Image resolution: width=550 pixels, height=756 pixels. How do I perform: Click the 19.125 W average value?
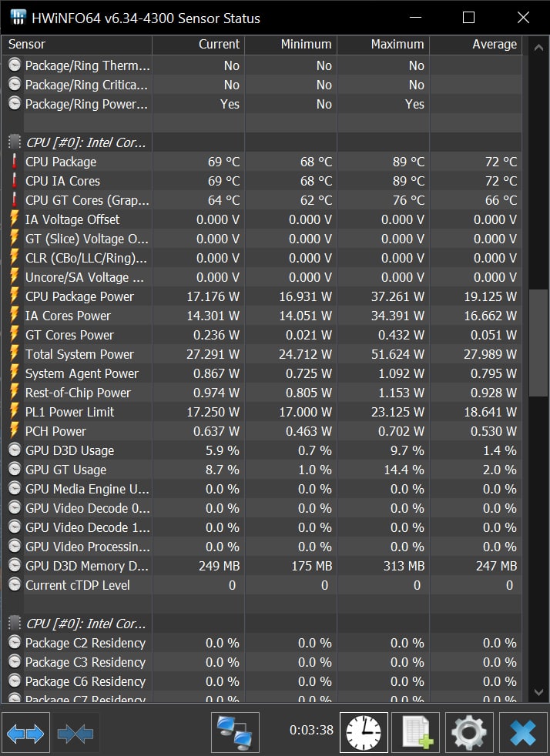(x=490, y=296)
